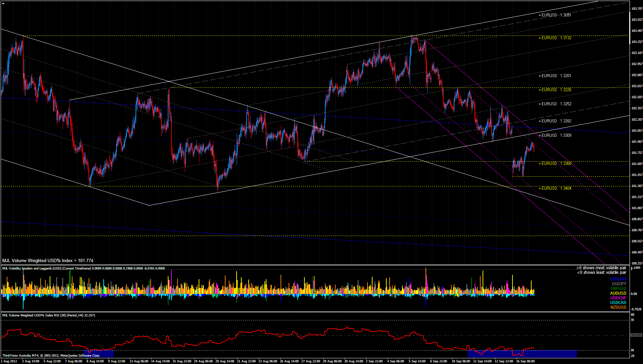Click the 102.207 price scale label
Screen dimensions: 643x364
pyautogui.click(x=637, y=119)
